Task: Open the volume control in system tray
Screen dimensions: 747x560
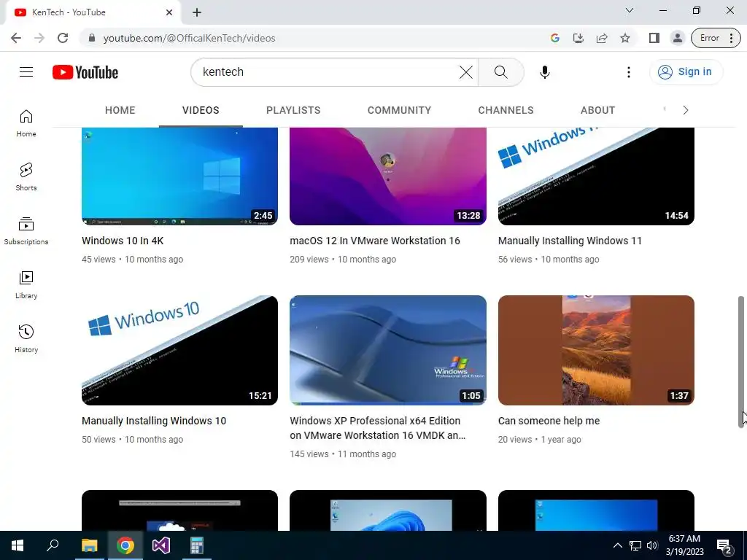Action: pyautogui.click(x=651, y=545)
